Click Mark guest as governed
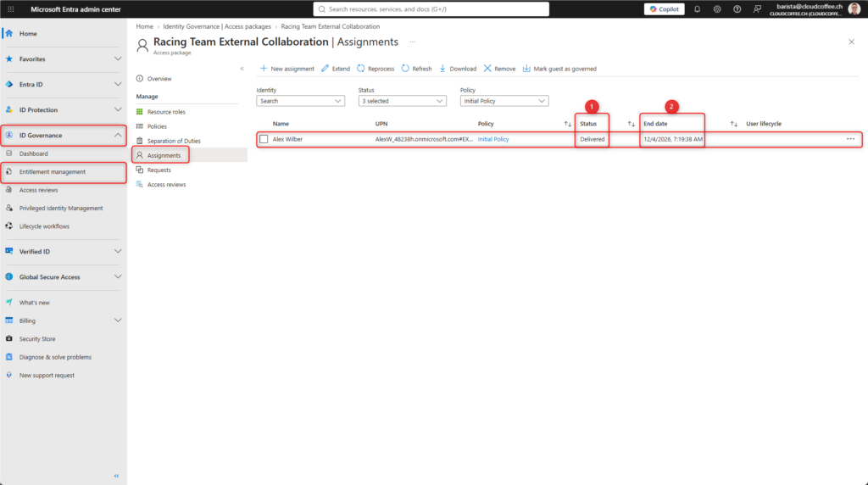The height and width of the screenshot is (485, 868). click(x=559, y=69)
